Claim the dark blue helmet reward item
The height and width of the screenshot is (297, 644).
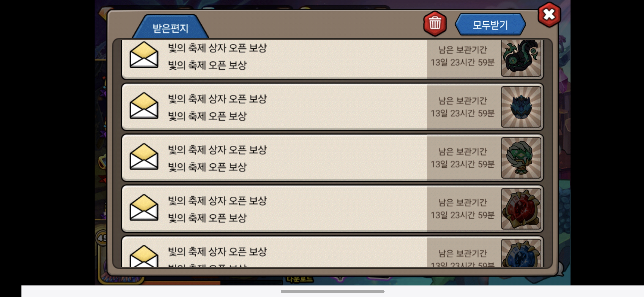click(521, 107)
